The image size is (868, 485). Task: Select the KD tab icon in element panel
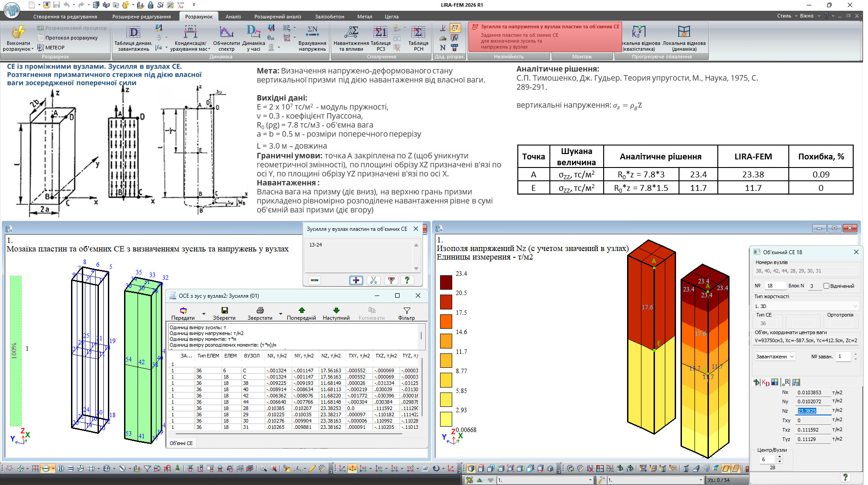pyautogui.click(x=766, y=382)
